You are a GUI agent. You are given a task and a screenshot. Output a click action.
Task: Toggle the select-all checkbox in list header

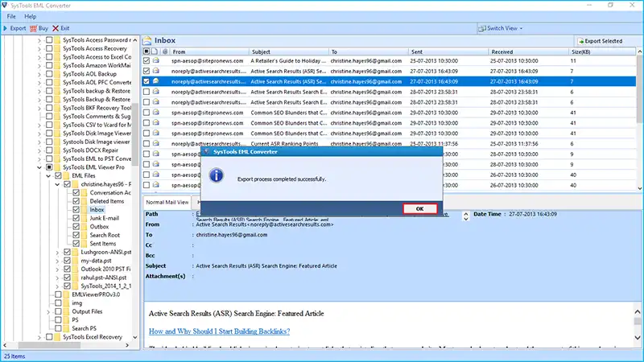click(x=147, y=51)
